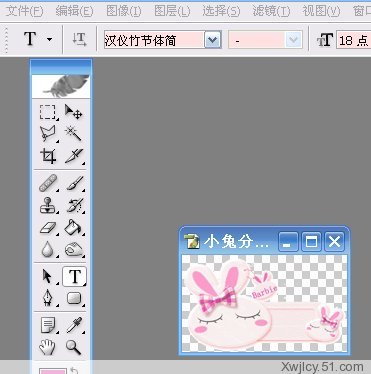Select the Paint Bucket tool

pos(73,228)
